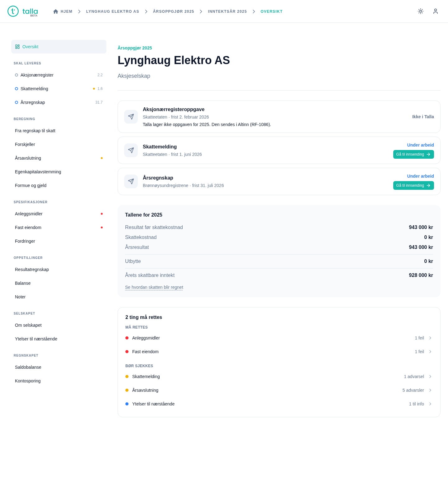Open Forskjeller in sidebar

tap(59, 144)
